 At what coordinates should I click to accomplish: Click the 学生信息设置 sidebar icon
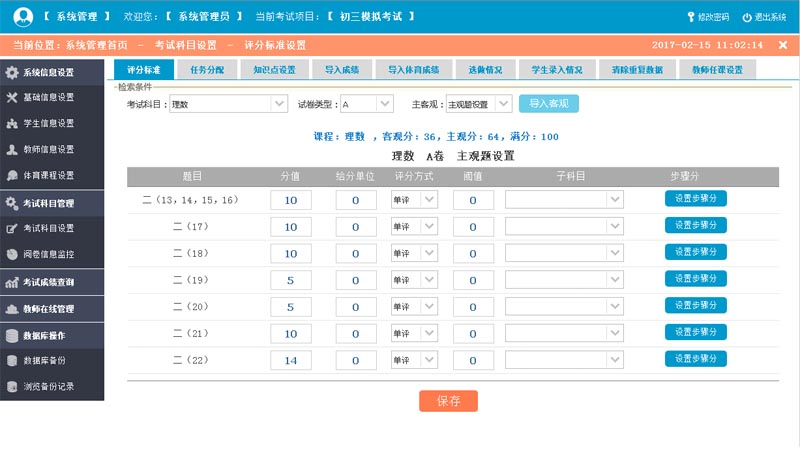[x=12, y=124]
